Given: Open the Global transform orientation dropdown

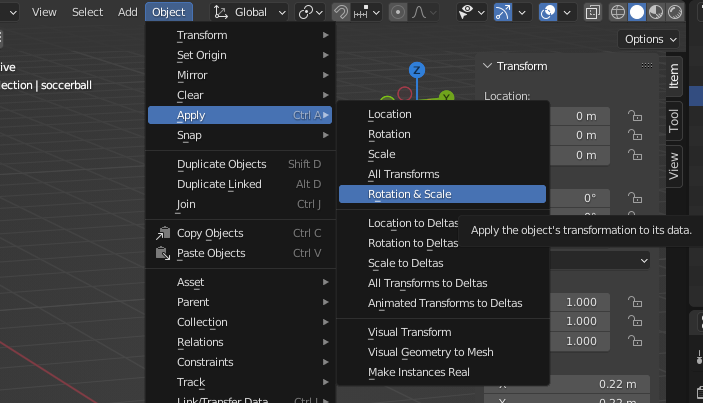Looking at the screenshot, I should coord(249,12).
